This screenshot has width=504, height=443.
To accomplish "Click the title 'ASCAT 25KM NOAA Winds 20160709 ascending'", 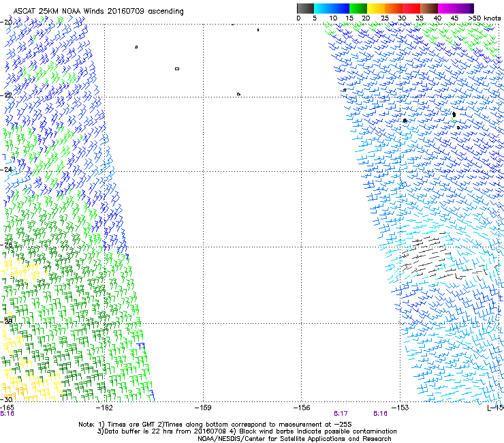I will 98,12.
